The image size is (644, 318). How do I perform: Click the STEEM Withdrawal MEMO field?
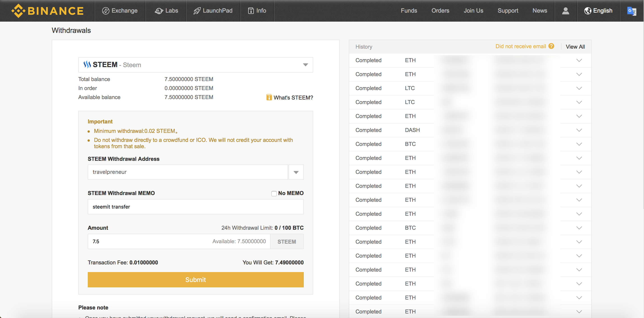coord(196,207)
